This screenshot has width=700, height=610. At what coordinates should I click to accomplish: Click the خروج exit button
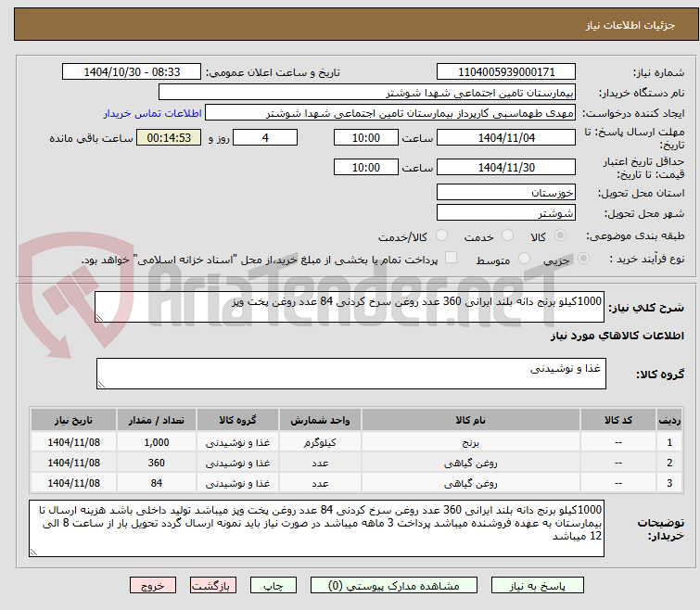coord(153,586)
